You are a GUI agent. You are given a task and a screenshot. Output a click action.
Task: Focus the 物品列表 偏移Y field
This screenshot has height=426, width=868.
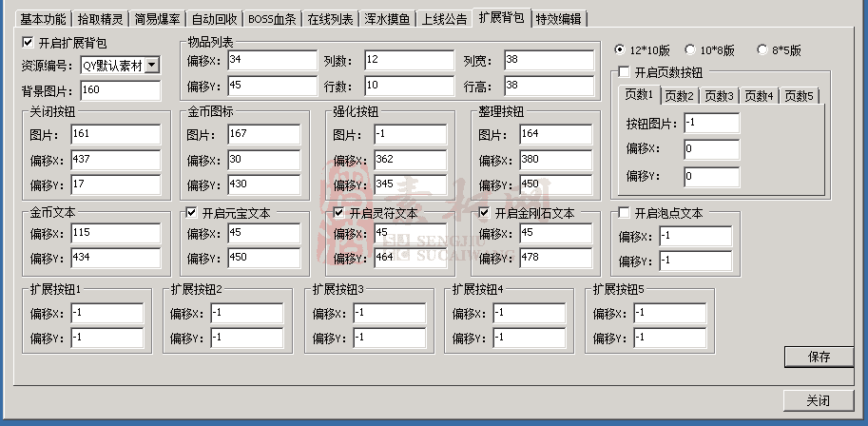point(272,86)
